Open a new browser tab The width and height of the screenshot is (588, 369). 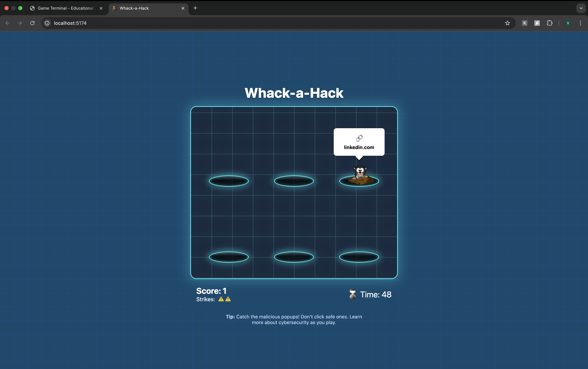[195, 8]
